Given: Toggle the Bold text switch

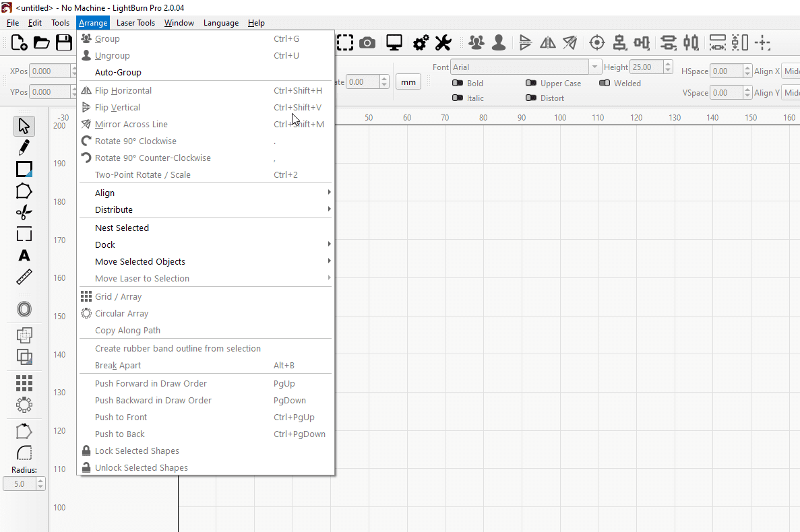Looking at the screenshot, I should [x=458, y=83].
